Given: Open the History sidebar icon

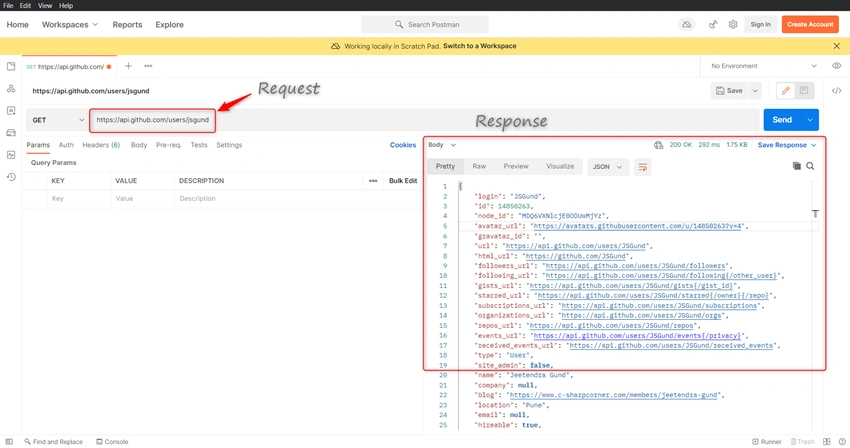Looking at the screenshot, I should [11, 177].
